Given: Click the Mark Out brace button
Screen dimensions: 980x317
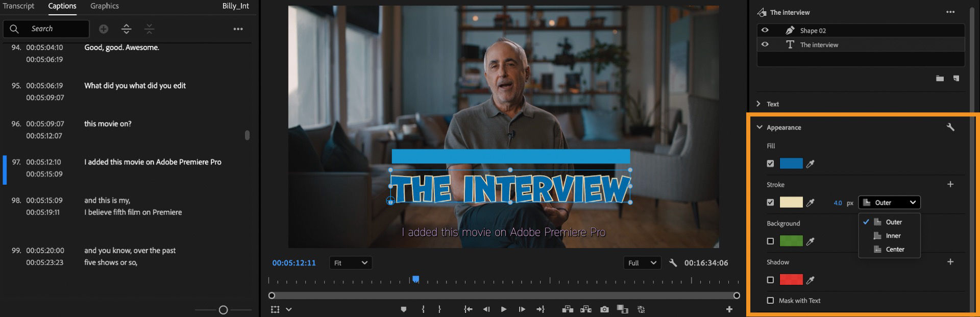Looking at the screenshot, I should (x=439, y=309).
